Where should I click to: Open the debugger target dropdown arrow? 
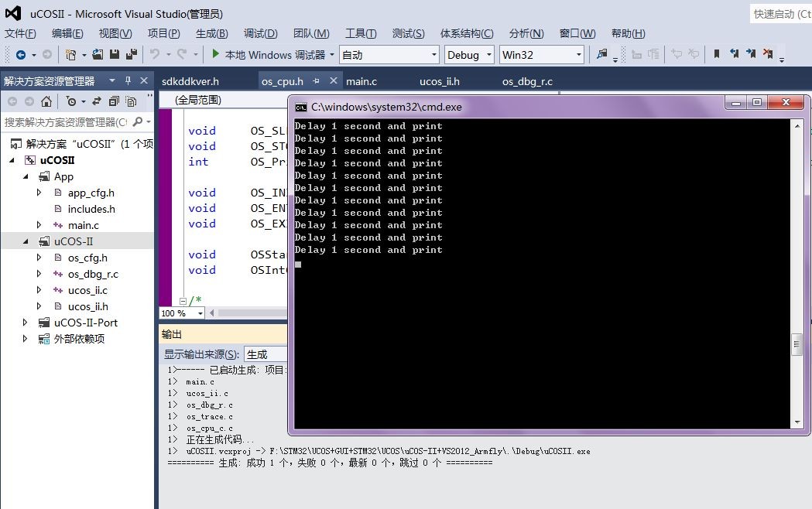[332, 54]
